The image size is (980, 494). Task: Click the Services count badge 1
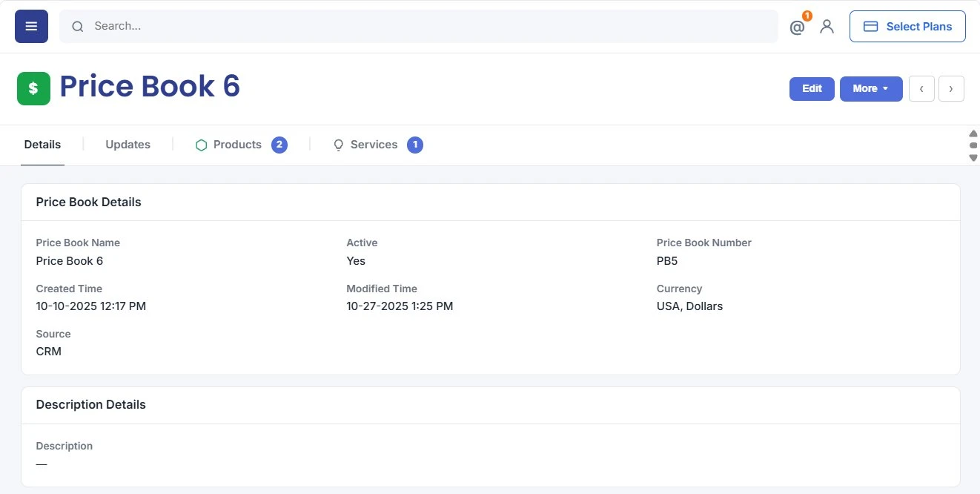coord(415,145)
